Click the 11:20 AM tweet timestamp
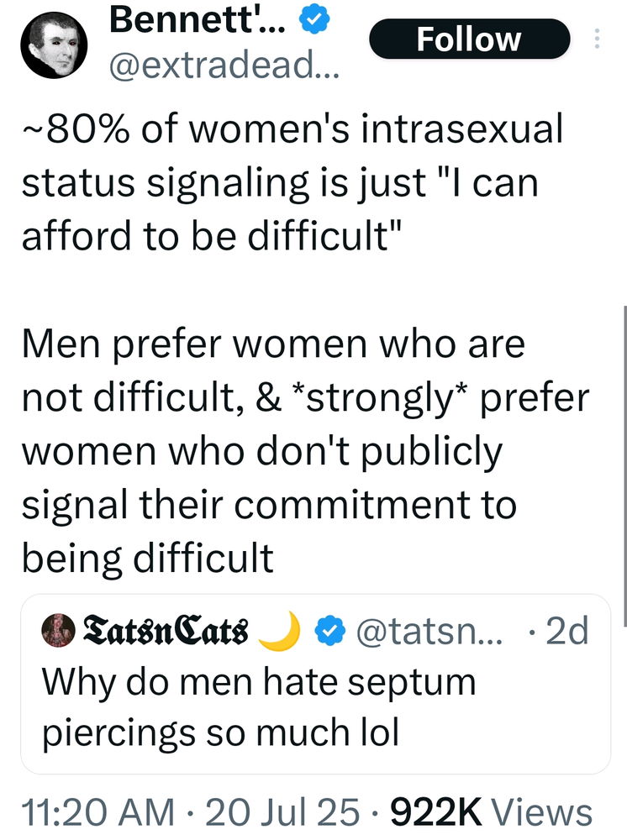627x840 pixels. coord(98,812)
